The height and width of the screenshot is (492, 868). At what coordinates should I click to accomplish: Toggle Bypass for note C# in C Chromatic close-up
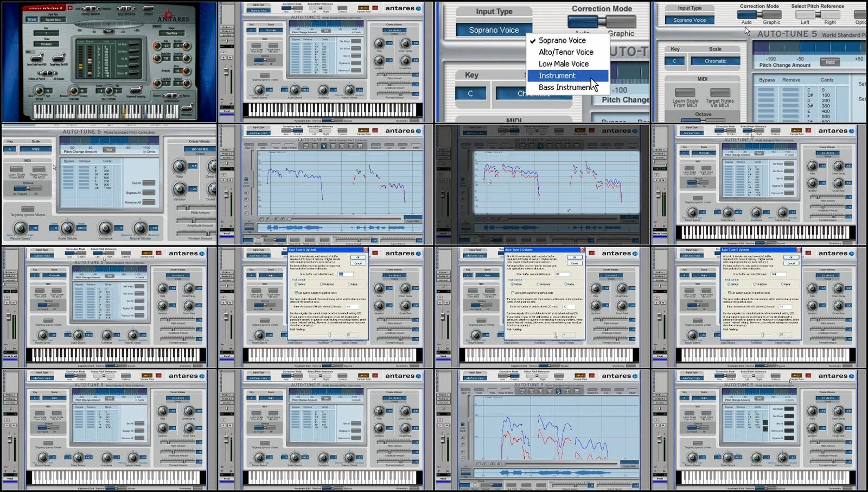(766, 95)
